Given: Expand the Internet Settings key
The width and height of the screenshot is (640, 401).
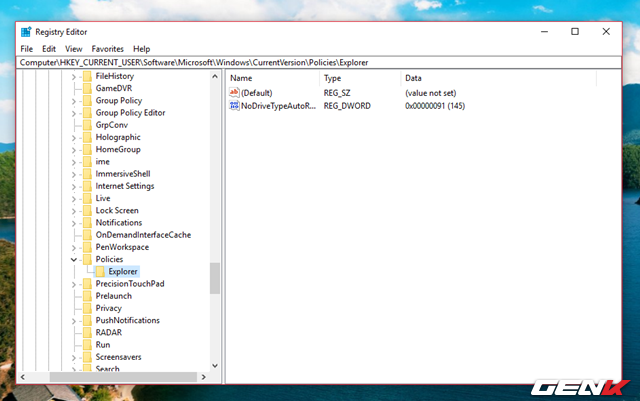Looking at the screenshot, I should tap(74, 187).
